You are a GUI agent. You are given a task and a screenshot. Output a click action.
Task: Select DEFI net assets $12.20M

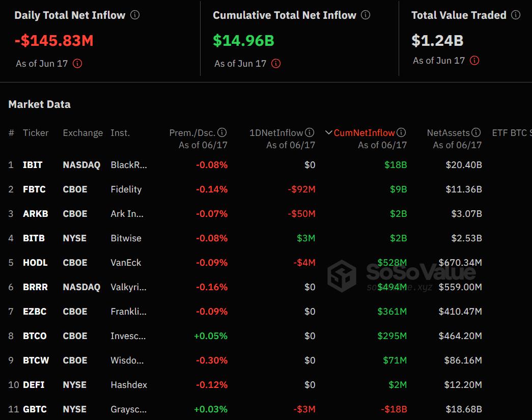click(x=463, y=385)
